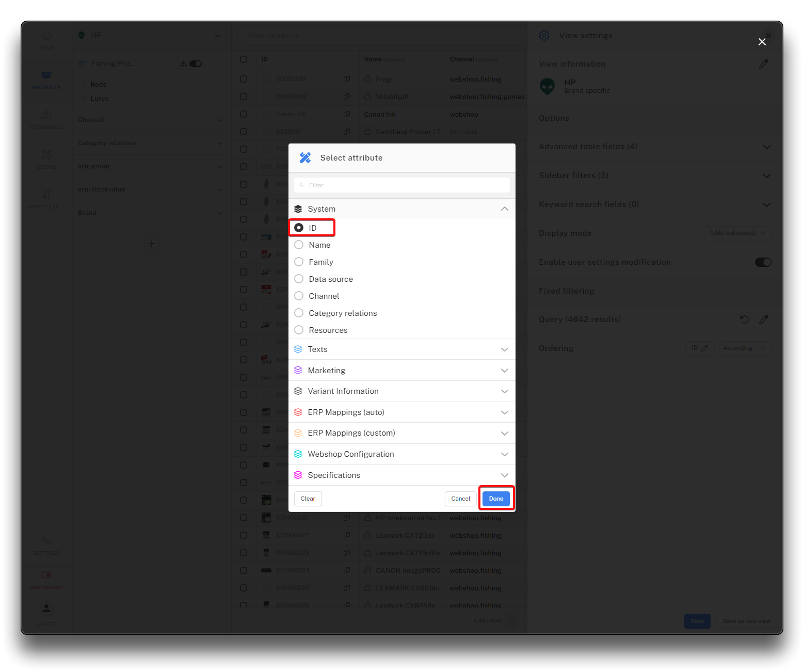Viewport: 804px width, 672px height.
Task: Click the Select attribute header icon
Action: click(305, 158)
